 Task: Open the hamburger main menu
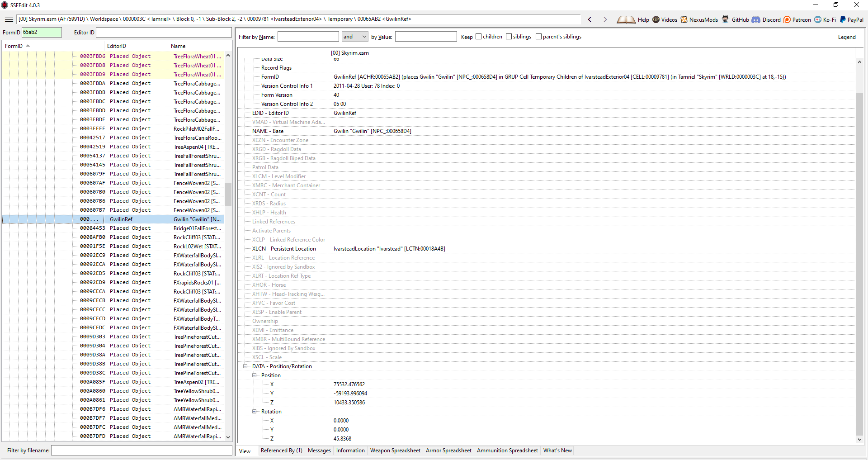click(9, 19)
